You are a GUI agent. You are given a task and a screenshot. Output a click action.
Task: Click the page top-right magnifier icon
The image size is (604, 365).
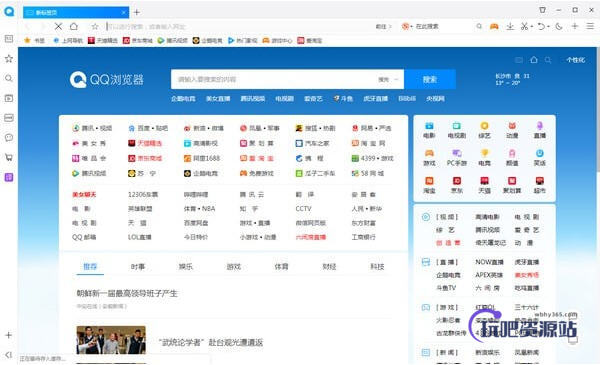[548, 60]
